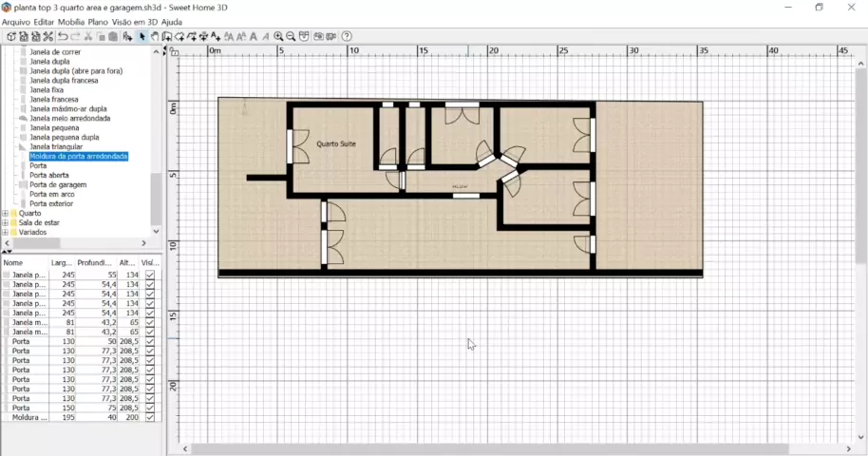Select the Create rooms tool
This screenshot has height=456, width=868.
(x=179, y=37)
